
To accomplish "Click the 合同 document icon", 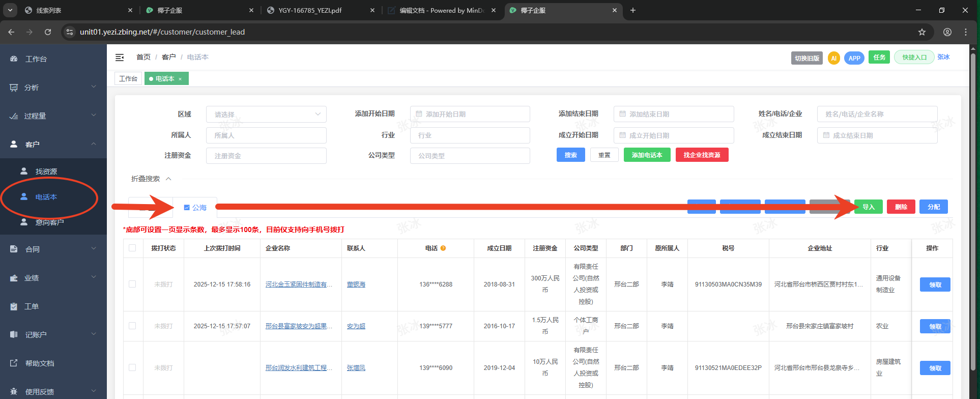I will click(14, 249).
